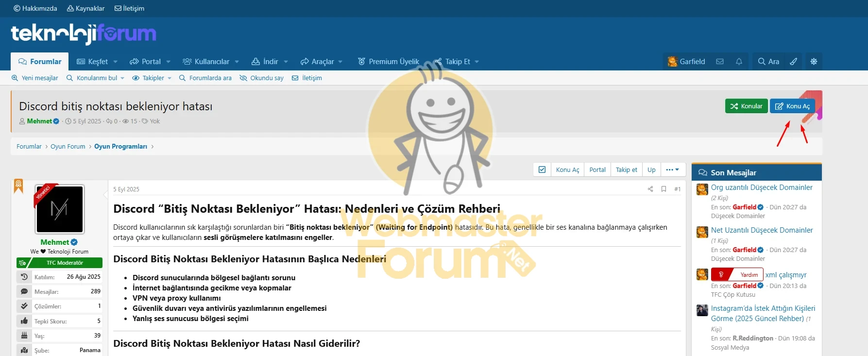The image size is (868, 356).
Task: Open the gear settings icon in navigation bar
Action: click(x=814, y=62)
